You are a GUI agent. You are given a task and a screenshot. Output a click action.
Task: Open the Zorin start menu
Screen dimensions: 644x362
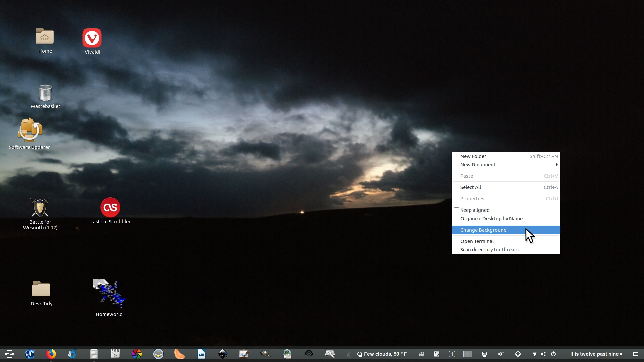[9, 354]
